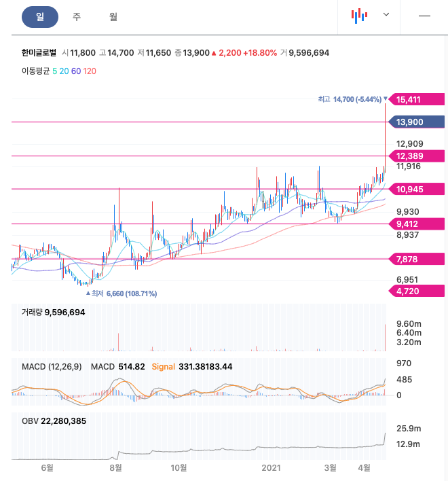Click the 최고 14,700 high marker
Screen dimensions: 448x481
pyautogui.click(x=352, y=99)
